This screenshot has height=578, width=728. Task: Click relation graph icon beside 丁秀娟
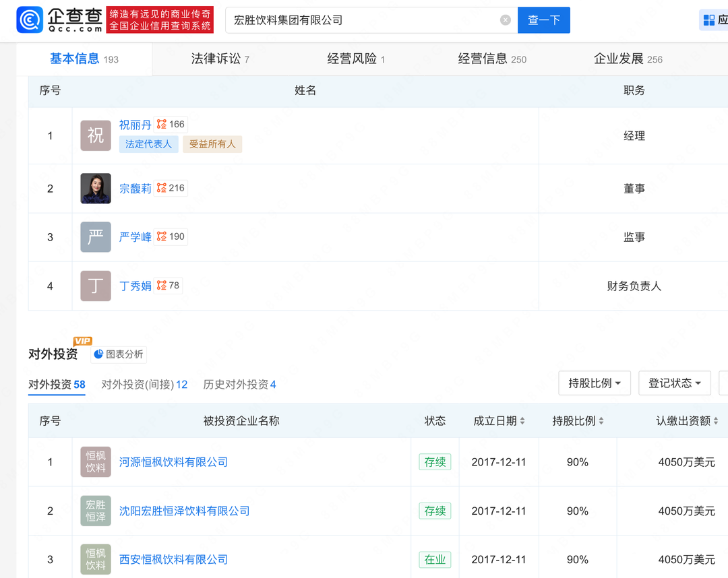(x=162, y=286)
